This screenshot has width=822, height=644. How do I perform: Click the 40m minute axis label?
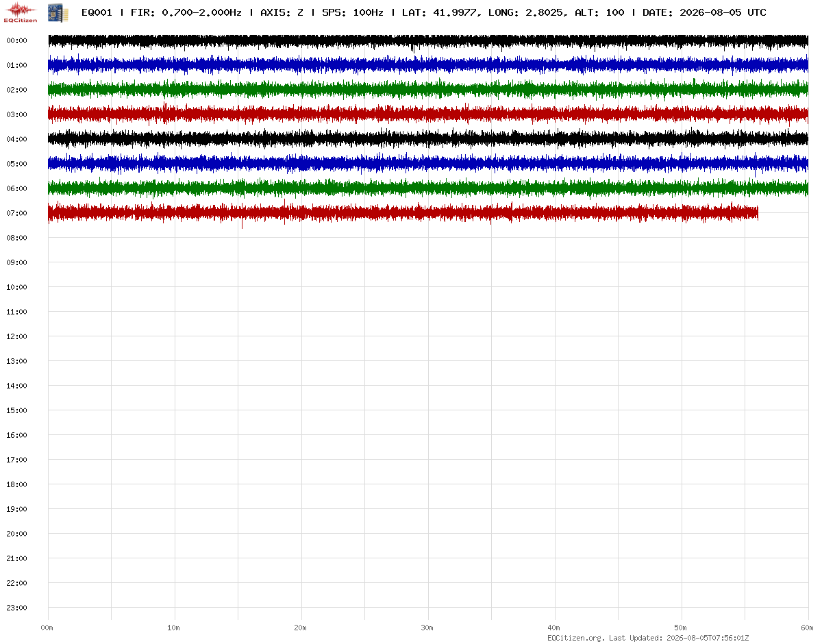(x=554, y=628)
